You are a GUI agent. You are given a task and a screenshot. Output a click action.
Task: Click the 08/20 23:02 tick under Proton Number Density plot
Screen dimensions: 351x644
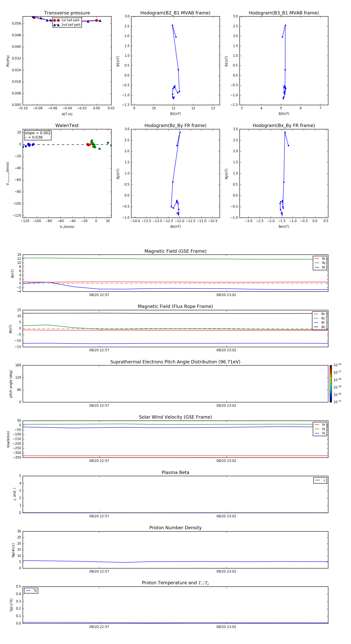(x=226, y=571)
